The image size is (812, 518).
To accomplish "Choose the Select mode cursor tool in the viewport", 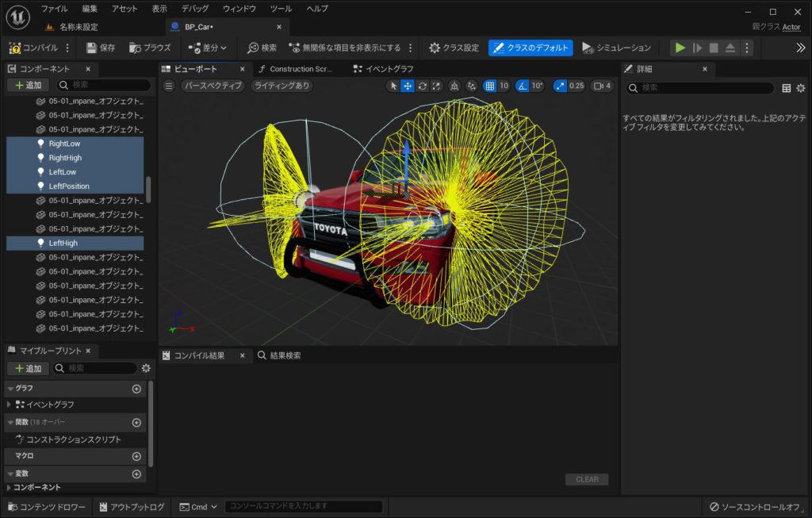I will [x=393, y=86].
